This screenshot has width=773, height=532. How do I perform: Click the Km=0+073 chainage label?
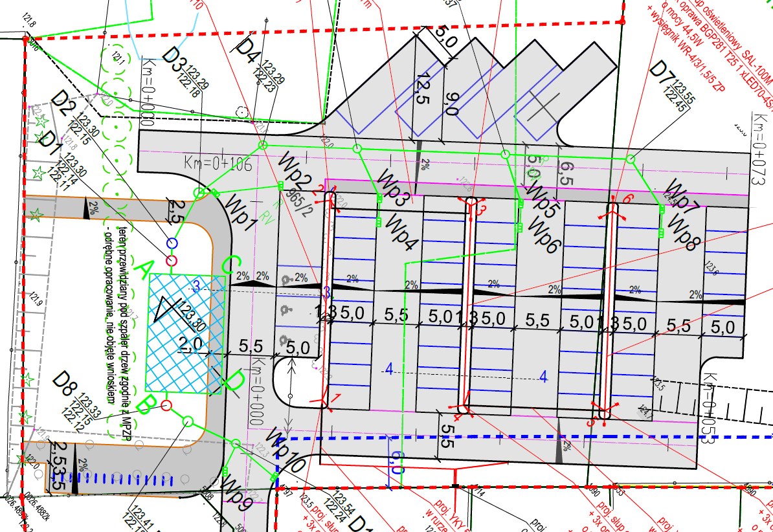coord(759,149)
